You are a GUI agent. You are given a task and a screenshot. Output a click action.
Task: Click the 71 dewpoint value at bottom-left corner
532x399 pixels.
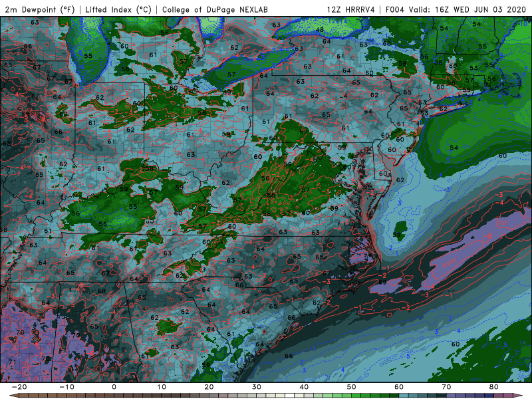pyautogui.click(x=12, y=362)
